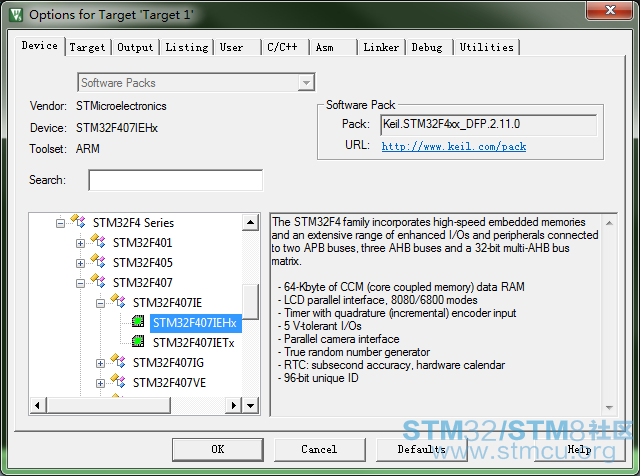
Task: Click the description pane scroll-up arrow
Action: tap(609, 223)
